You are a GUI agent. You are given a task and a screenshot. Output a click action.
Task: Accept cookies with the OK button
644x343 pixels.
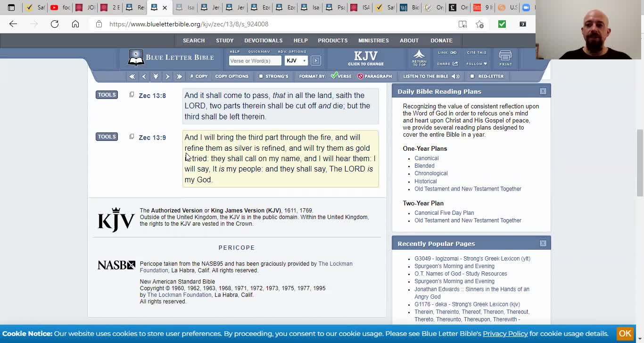(x=625, y=334)
